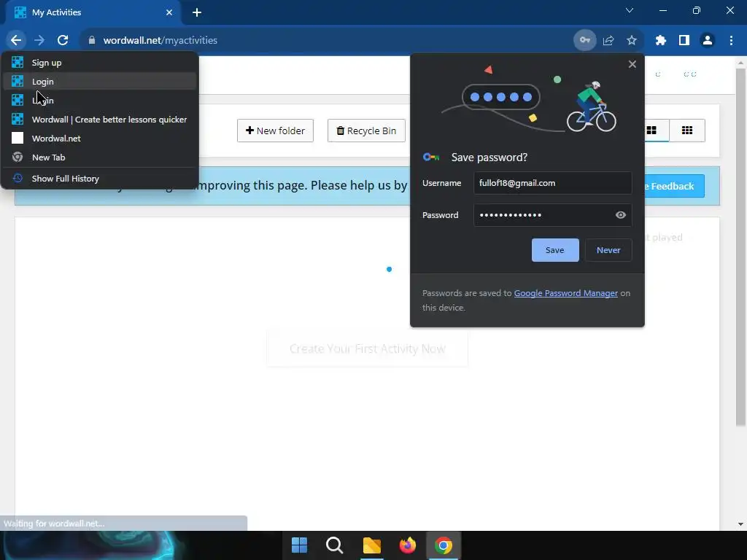Click the page vertical scrollbar
Viewport: 747px width, 560px height.
pos(740,248)
